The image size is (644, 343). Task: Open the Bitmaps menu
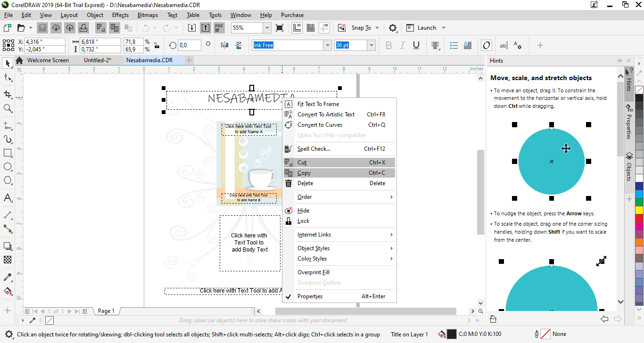(148, 15)
